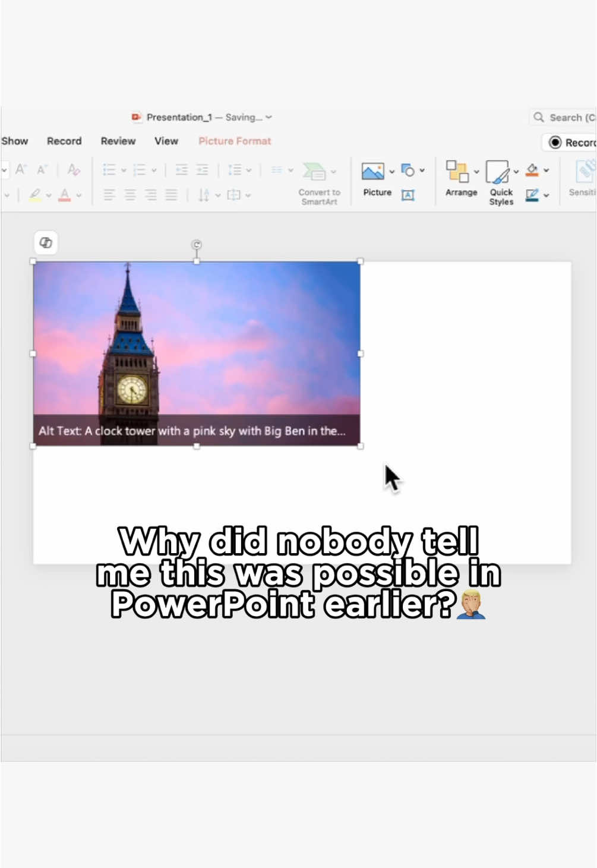Switch to the Review tab
The height and width of the screenshot is (868, 597).
coord(117,141)
